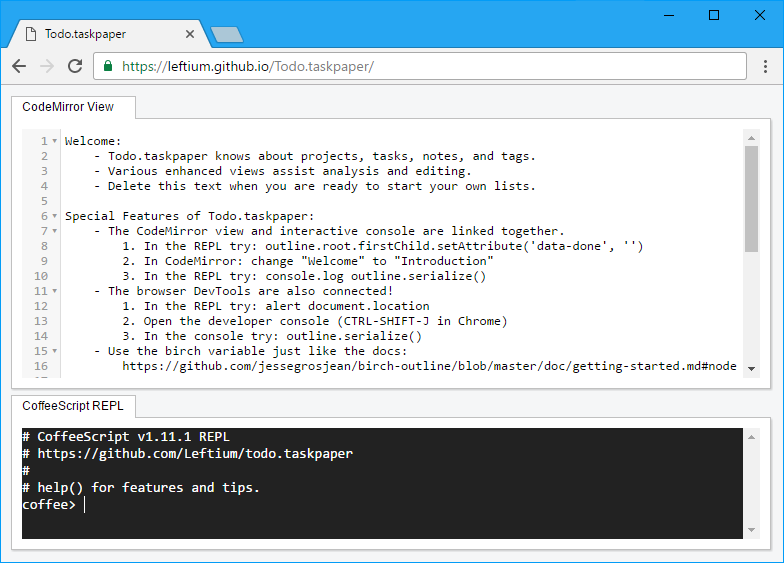Click the CodeMirror vertical scrollbar thumb
The height and width of the screenshot is (563, 784).
(751, 199)
